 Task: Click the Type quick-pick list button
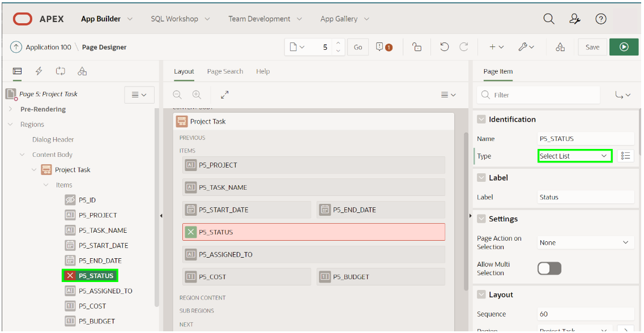click(x=625, y=156)
